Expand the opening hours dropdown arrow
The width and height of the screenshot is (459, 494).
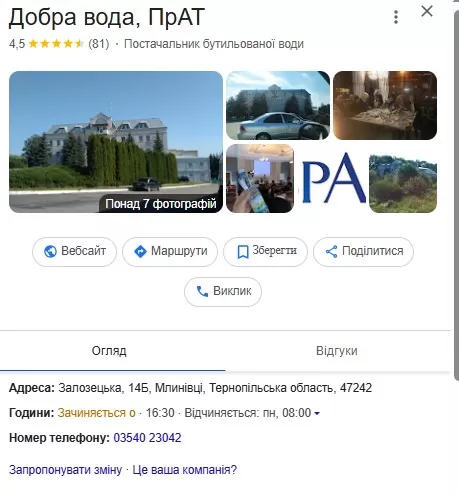317,413
